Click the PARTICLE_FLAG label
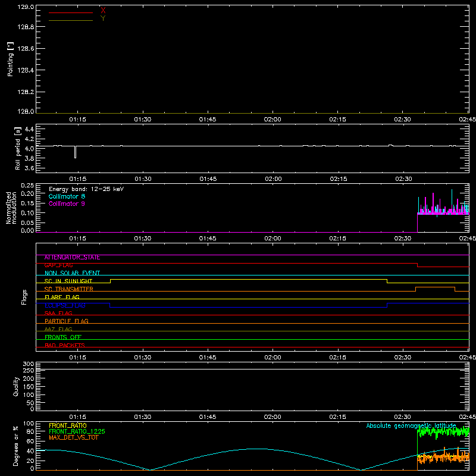The width and height of the screenshot is (476, 476). [x=67, y=321]
